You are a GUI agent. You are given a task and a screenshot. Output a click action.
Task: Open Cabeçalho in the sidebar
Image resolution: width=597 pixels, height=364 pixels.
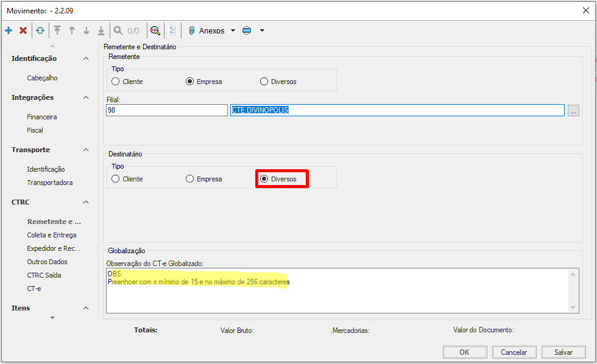click(x=42, y=78)
